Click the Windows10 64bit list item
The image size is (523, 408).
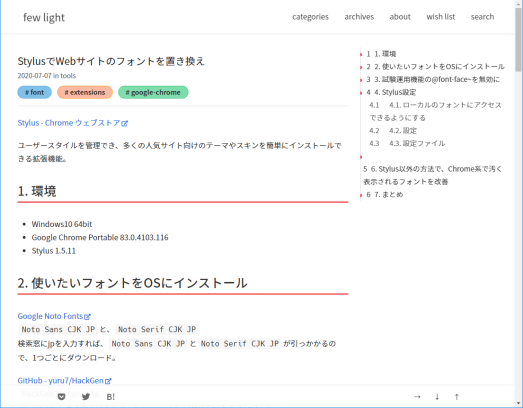62,224
